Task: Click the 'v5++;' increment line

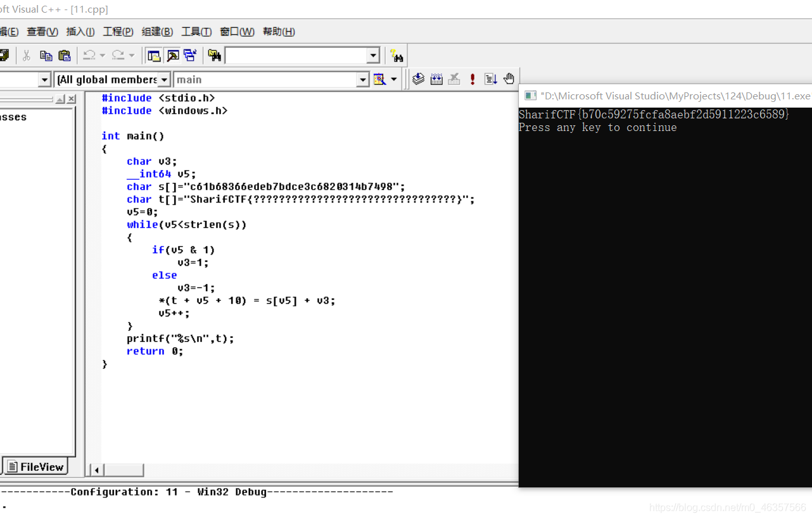Action: pos(174,313)
